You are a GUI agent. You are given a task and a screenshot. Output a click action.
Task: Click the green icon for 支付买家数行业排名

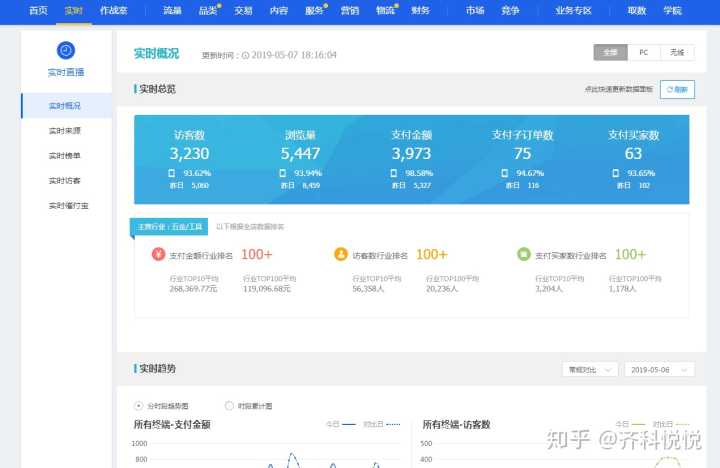[x=524, y=254]
